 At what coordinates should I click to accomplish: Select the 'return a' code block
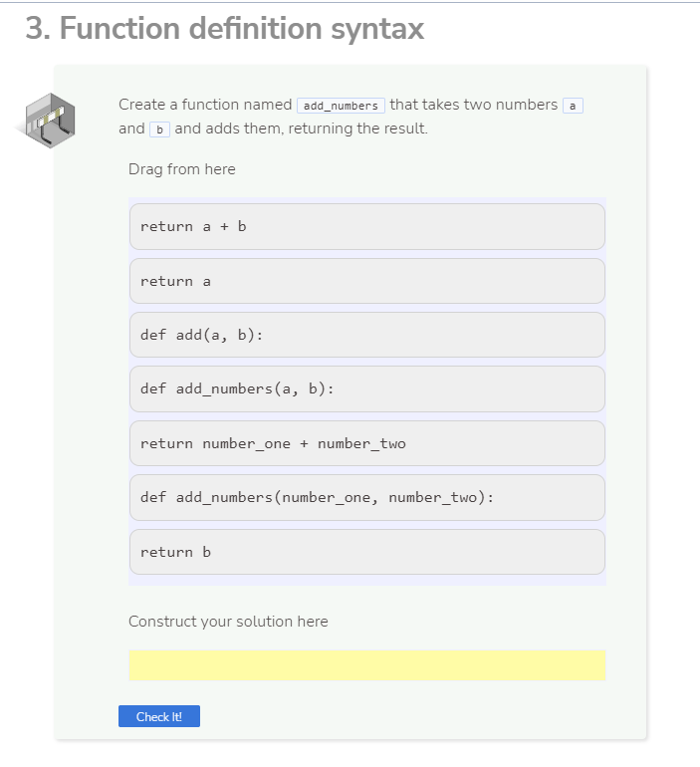367,281
